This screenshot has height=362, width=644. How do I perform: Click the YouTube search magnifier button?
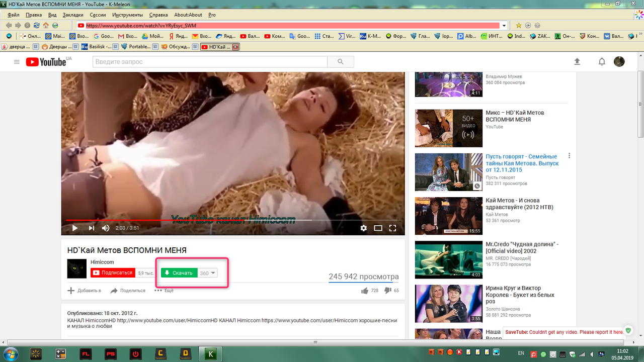tap(341, 62)
